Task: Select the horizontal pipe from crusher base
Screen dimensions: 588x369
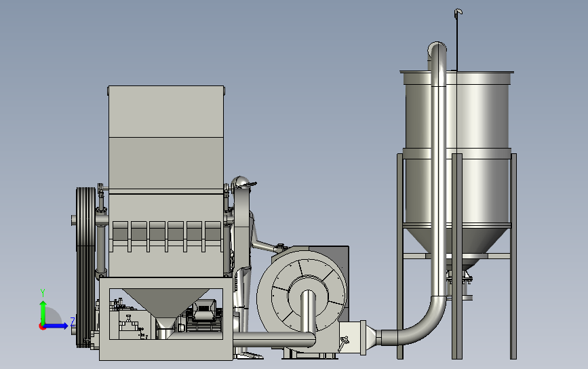Action: pos(274,339)
